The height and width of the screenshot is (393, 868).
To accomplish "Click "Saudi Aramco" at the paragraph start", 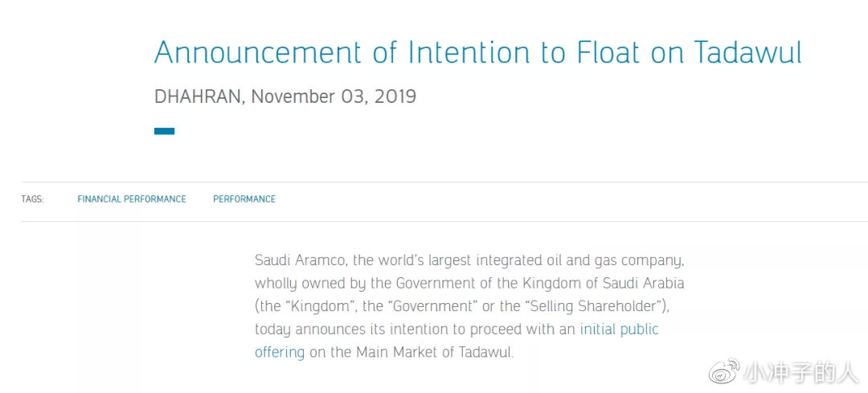I will pos(301,260).
